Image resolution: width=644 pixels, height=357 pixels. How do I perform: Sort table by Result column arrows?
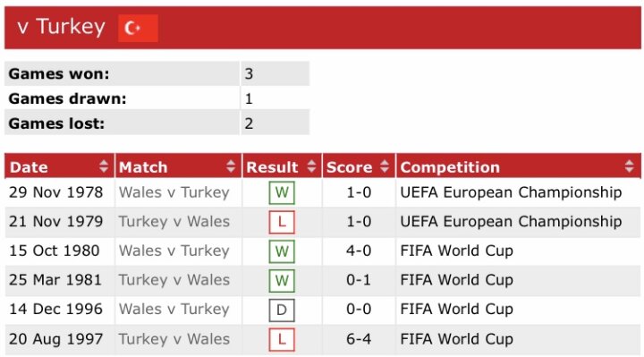312,166
